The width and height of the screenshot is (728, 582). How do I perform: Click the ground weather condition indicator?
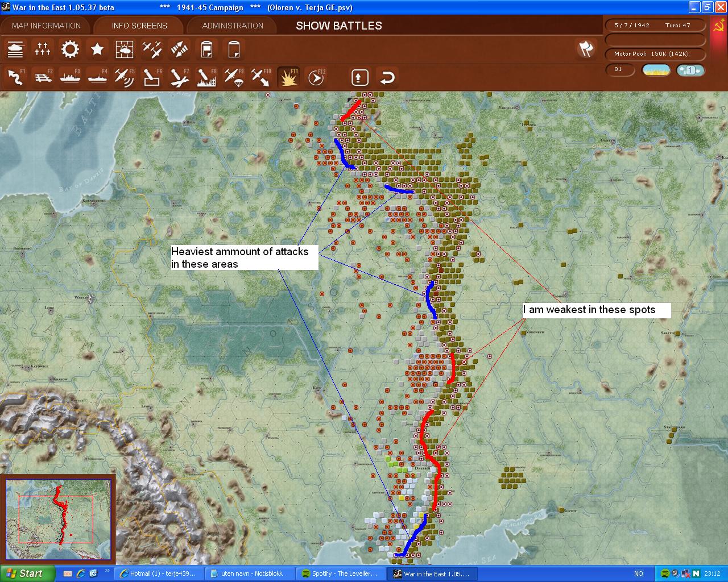click(656, 70)
